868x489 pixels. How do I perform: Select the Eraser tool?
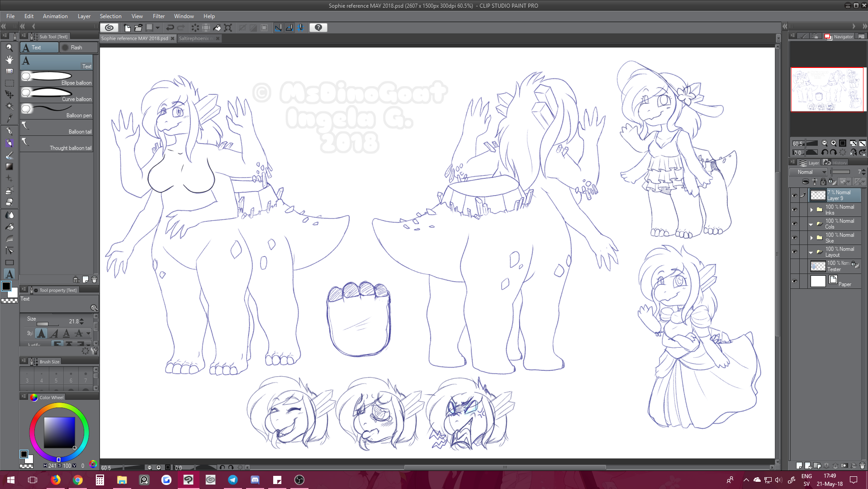click(9, 202)
